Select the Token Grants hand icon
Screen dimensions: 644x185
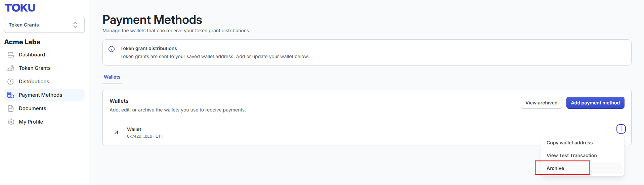[x=11, y=68]
